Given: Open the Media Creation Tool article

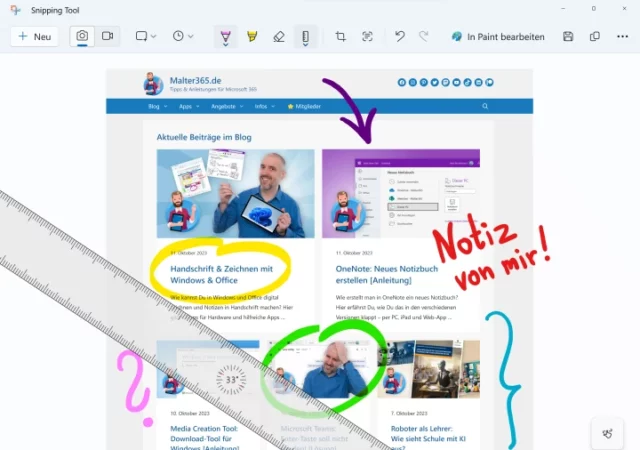Looking at the screenshot, I should 204,439.
